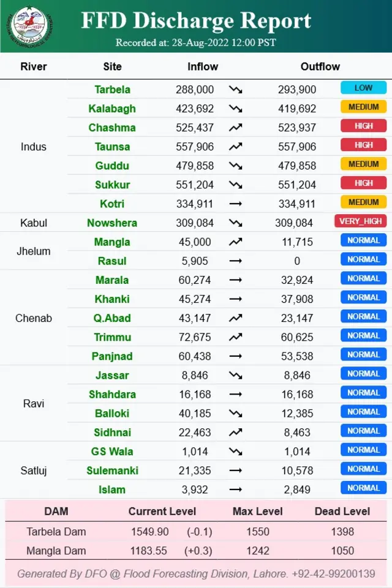Viewport: 392px width, 588px height.
Task: Click the upward trend arrow for Sidhnai
Action: 235,433
